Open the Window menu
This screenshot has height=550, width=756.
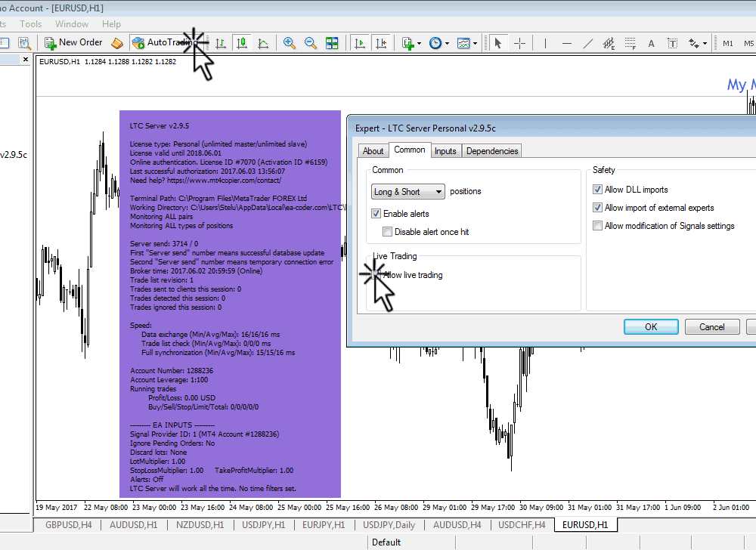click(72, 23)
